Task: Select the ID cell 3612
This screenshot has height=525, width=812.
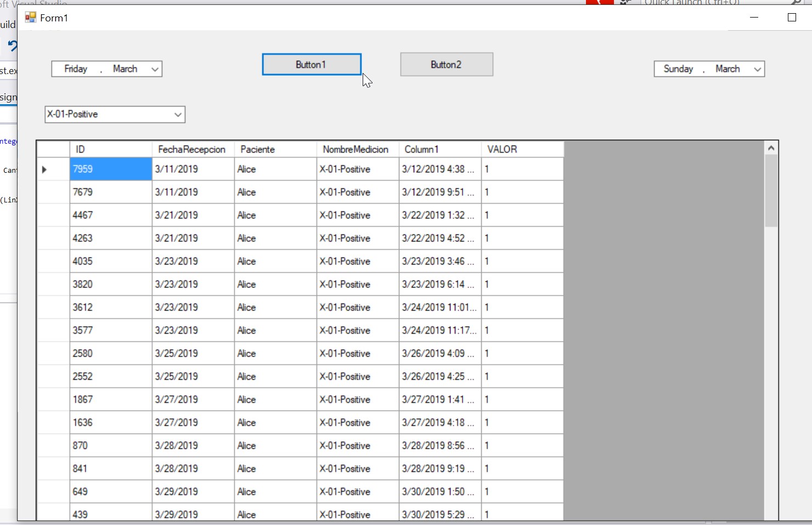Action: tap(111, 307)
